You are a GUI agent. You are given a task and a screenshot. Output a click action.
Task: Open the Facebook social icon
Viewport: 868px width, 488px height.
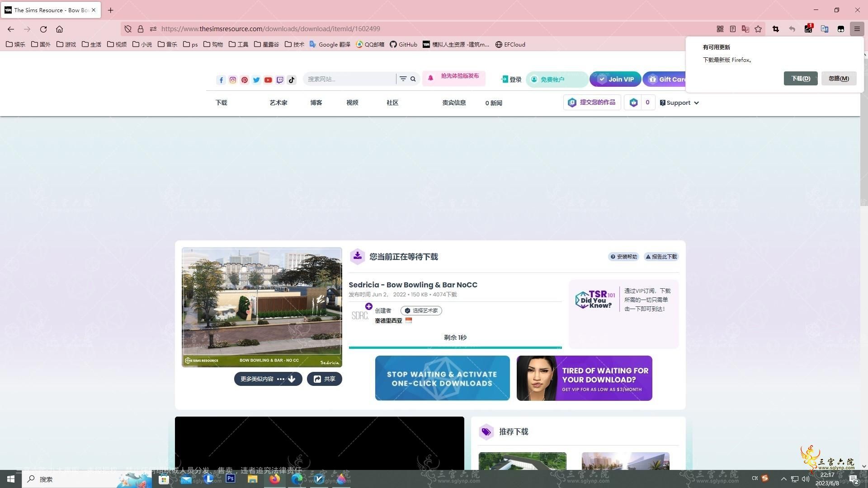[x=221, y=80]
